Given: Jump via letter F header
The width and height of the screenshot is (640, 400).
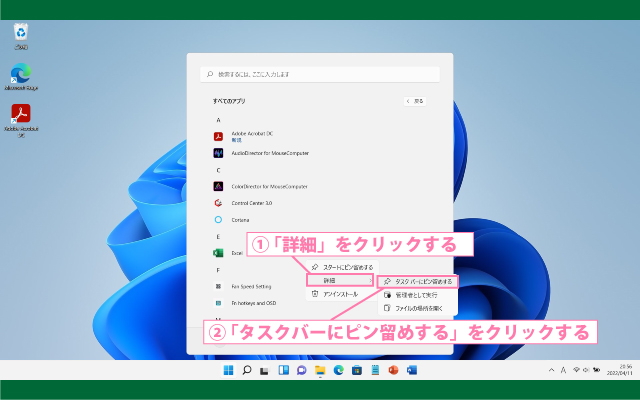Looking at the screenshot, I should [x=218, y=270].
